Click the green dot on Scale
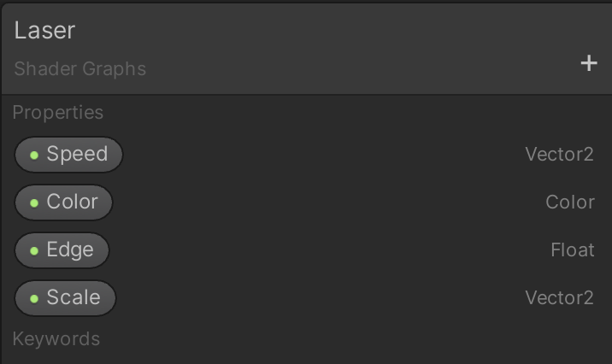The width and height of the screenshot is (612, 364). (x=34, y=299)
